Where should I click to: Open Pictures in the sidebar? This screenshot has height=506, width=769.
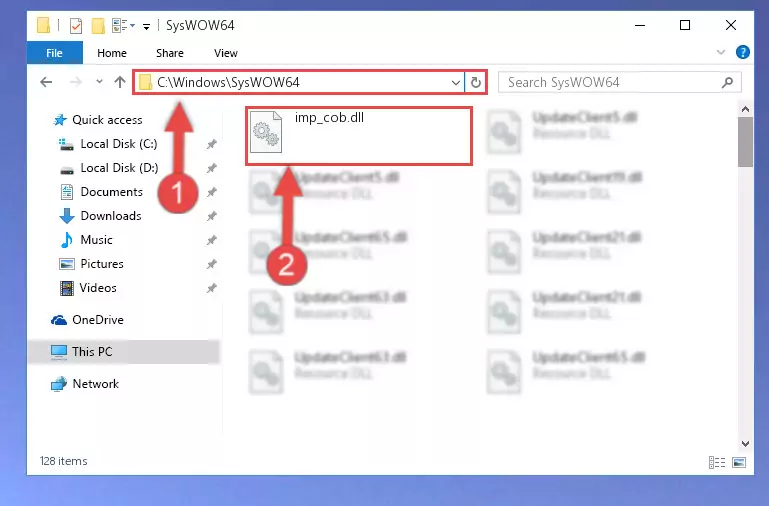click(91, 264)
